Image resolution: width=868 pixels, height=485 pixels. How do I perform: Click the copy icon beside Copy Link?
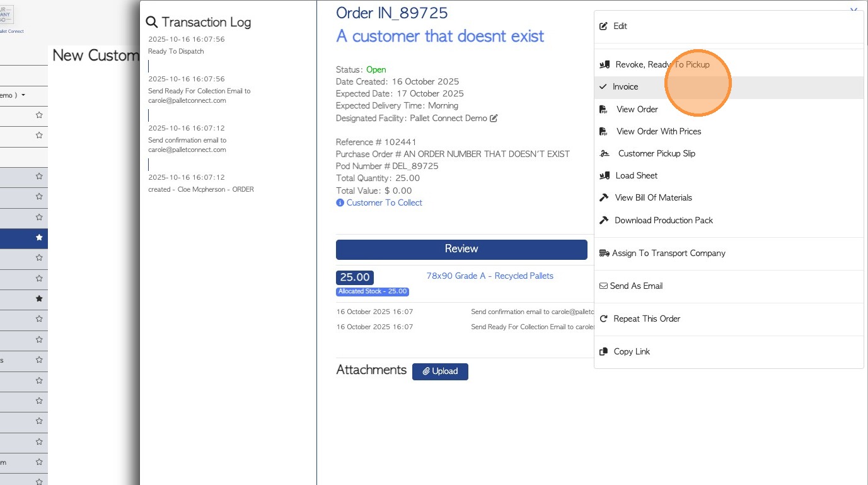pos(603,352)
